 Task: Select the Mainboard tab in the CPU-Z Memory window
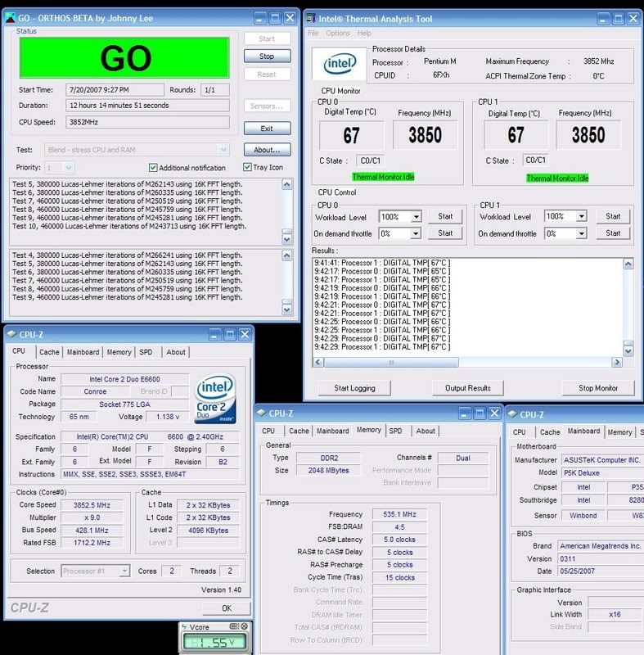click(x=333, y=431)
